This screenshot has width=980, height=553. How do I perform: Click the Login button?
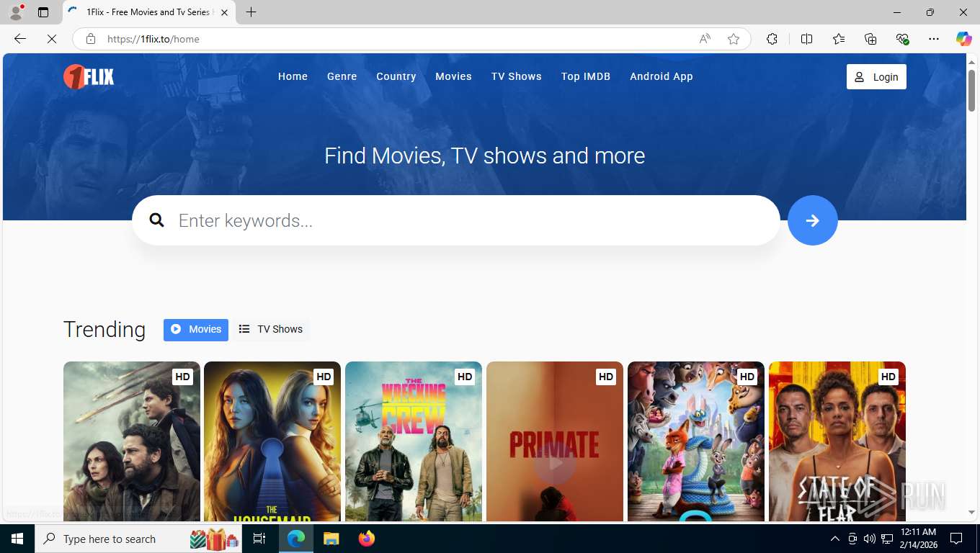tap(876, 77)
